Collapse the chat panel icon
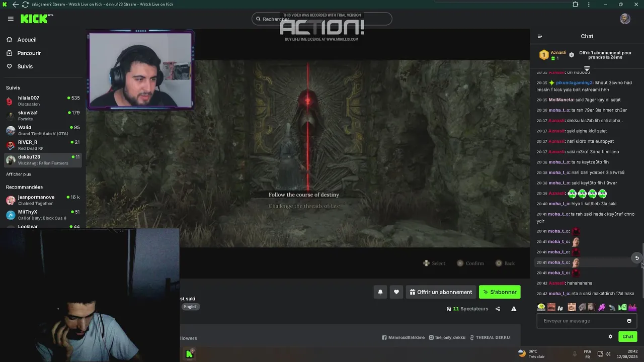 pos(540,36)
